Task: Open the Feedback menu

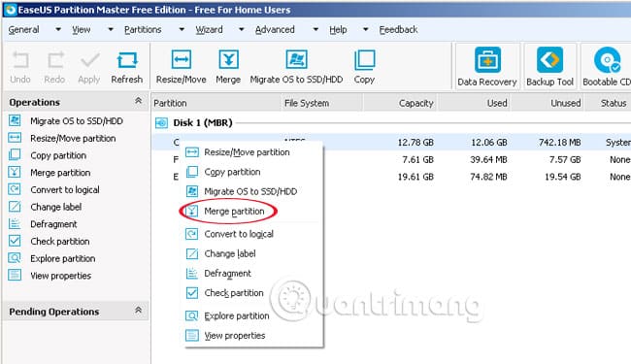Action: [x=398, y=30]
